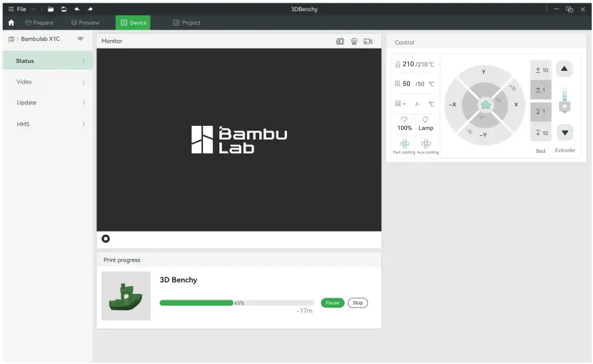Stop the camera live stream
The image size is (593, 364).
click(106, 239)
